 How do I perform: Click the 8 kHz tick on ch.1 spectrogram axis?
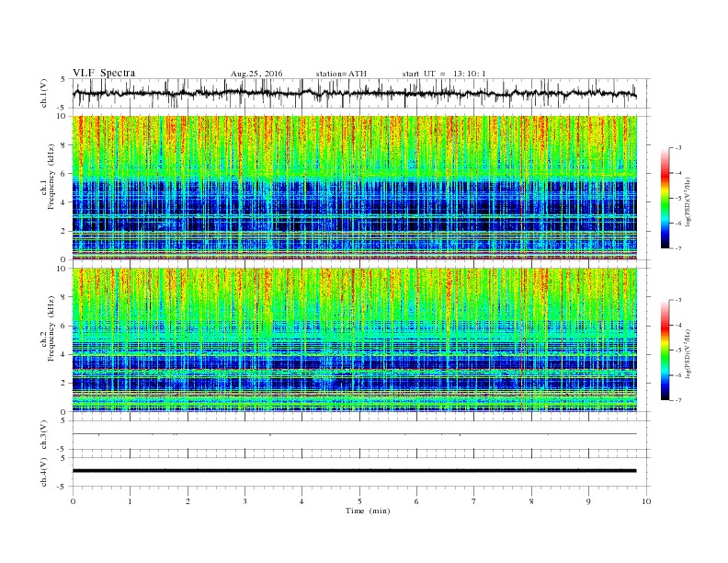tap(63, 145)
